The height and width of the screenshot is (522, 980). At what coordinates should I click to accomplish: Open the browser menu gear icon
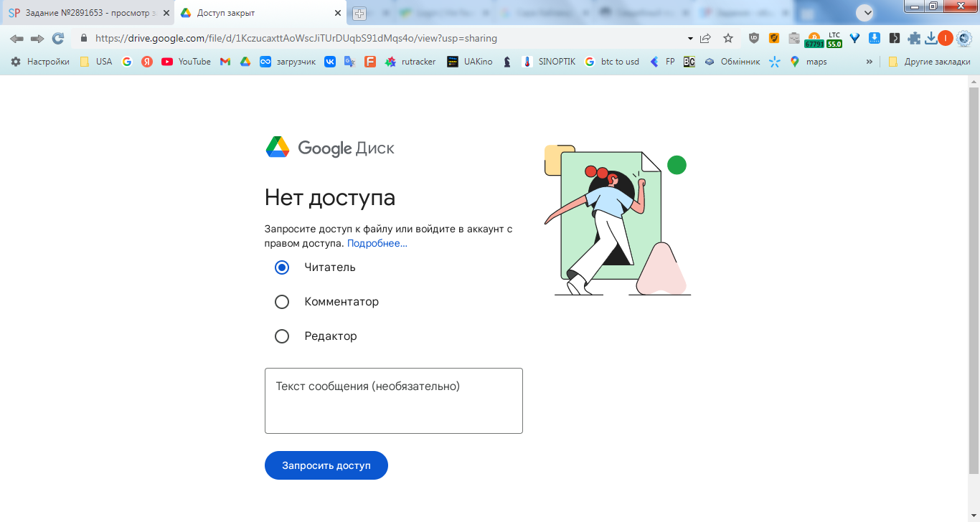click(x=963, y=38)
